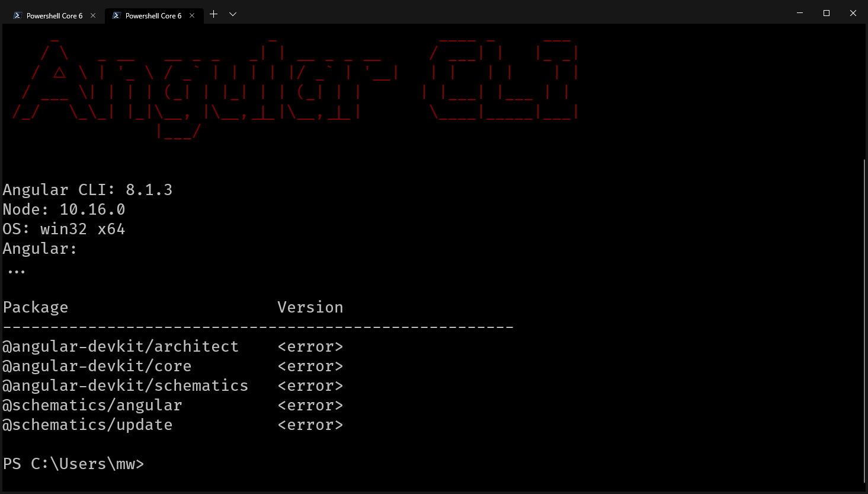This screenshot has height=494, width=868.
Task: Click the 'Version' column header
Action: click(310, 307)
